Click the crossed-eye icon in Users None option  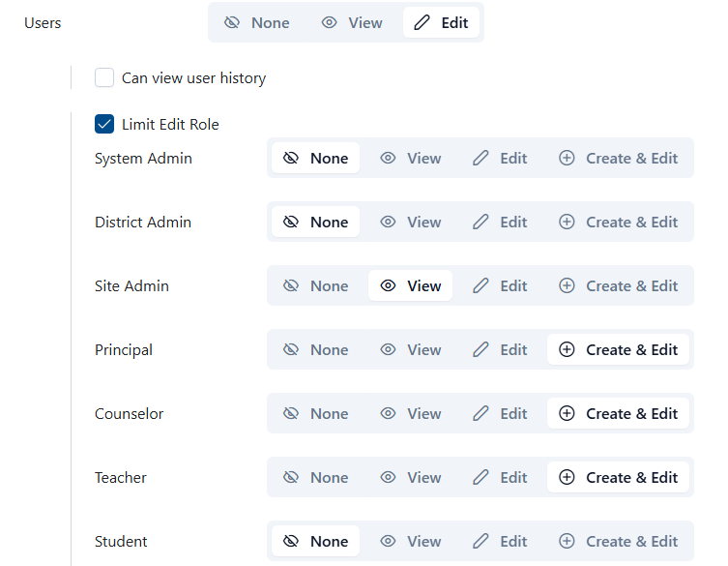(x=232, y=22)
